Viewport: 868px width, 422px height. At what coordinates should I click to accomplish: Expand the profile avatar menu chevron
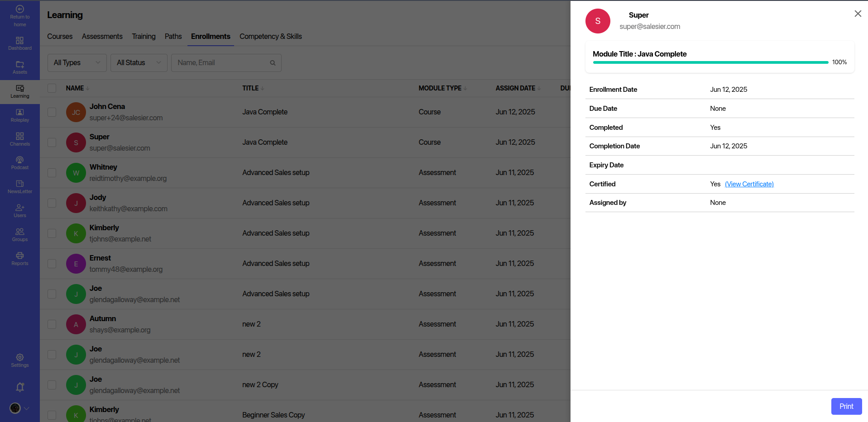click(26, 408)
